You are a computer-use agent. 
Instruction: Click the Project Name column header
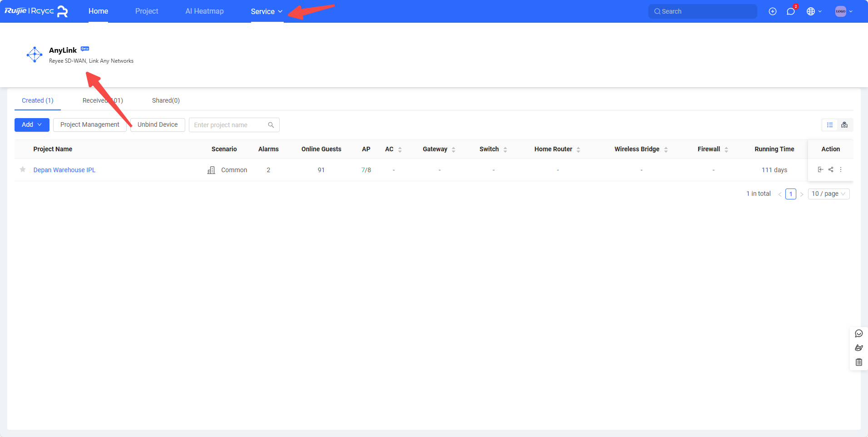coord(53,149)
